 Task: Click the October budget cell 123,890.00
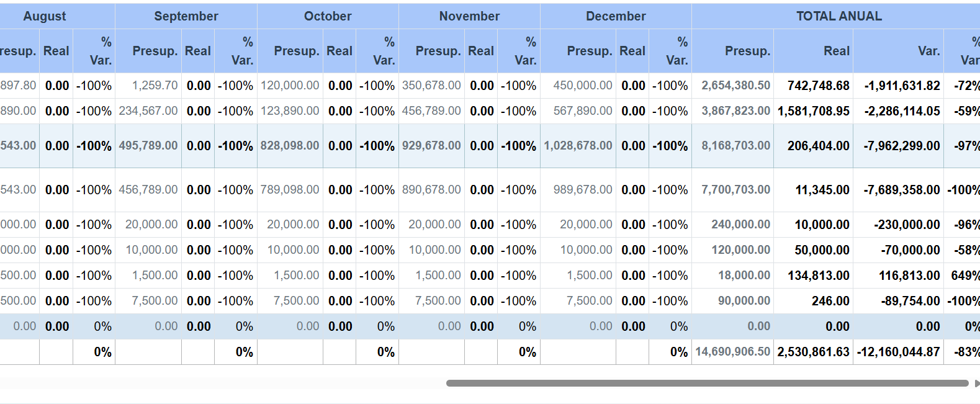click(290, 111)
